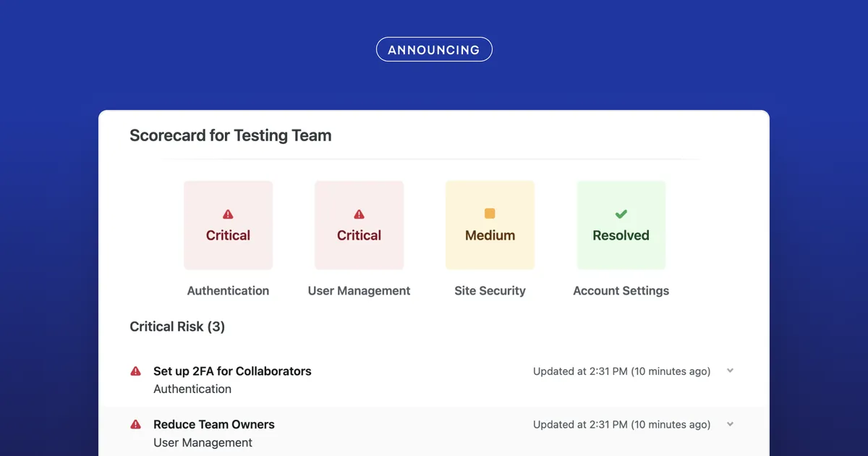This screenshot has width=868, height=456.
Task: Expand the Reduce Team Owners item
Action: [730, 424]
